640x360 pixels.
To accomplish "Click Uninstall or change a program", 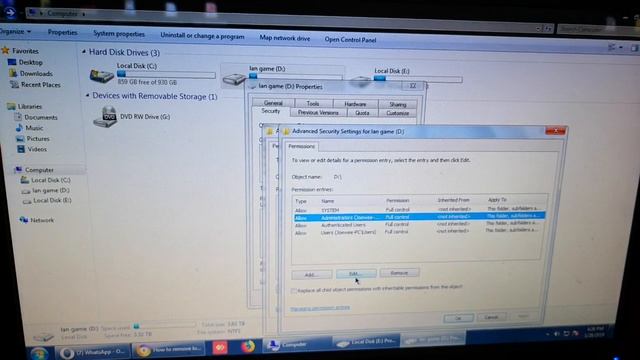I will pos(202,36).
